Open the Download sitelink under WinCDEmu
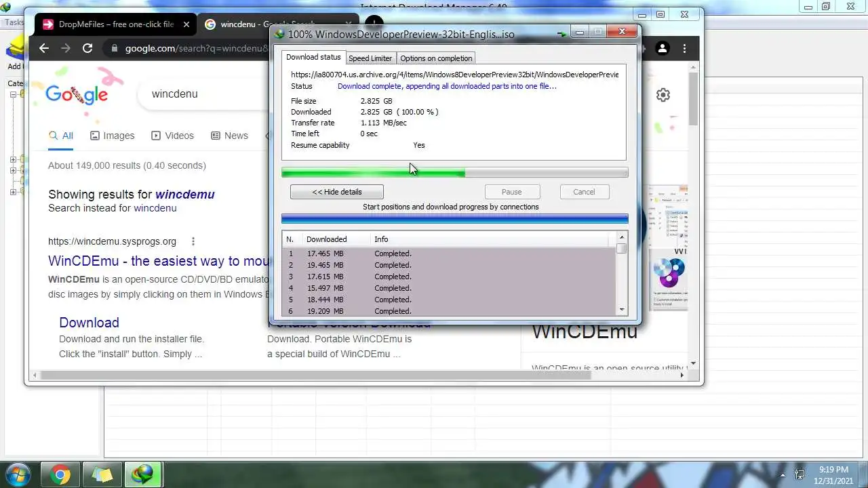 89,323
